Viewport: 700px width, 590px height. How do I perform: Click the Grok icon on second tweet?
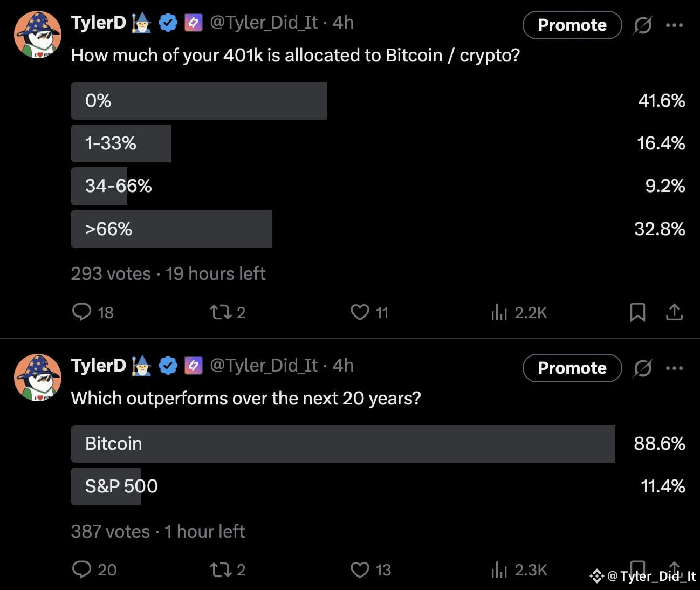click(x=643, y=368)
